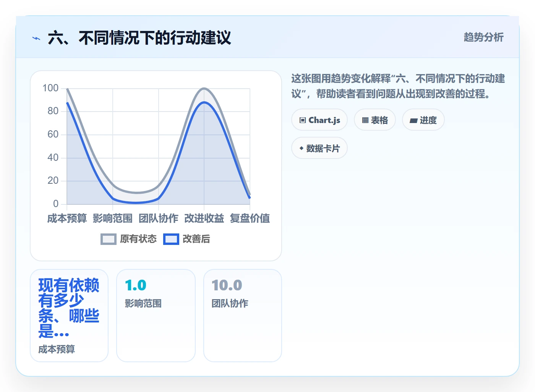This screenshot has width=535, height=392.
Task: Click the grid icon inside 表格 chip
Action: coord(365,120)
